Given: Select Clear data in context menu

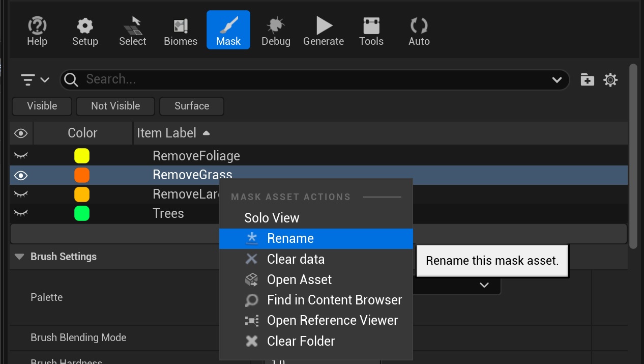Looking at the screenshot, I should 295,259.
